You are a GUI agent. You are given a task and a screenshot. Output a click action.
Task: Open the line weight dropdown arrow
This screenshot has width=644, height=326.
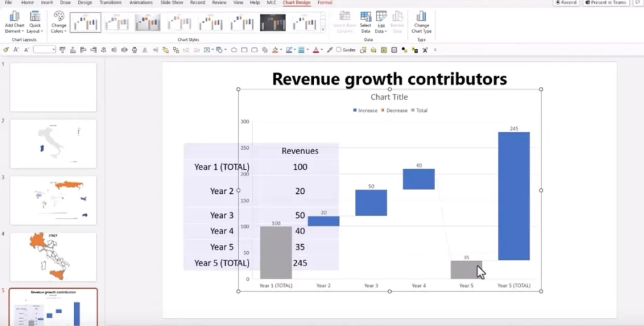click(x=308, y=50)
